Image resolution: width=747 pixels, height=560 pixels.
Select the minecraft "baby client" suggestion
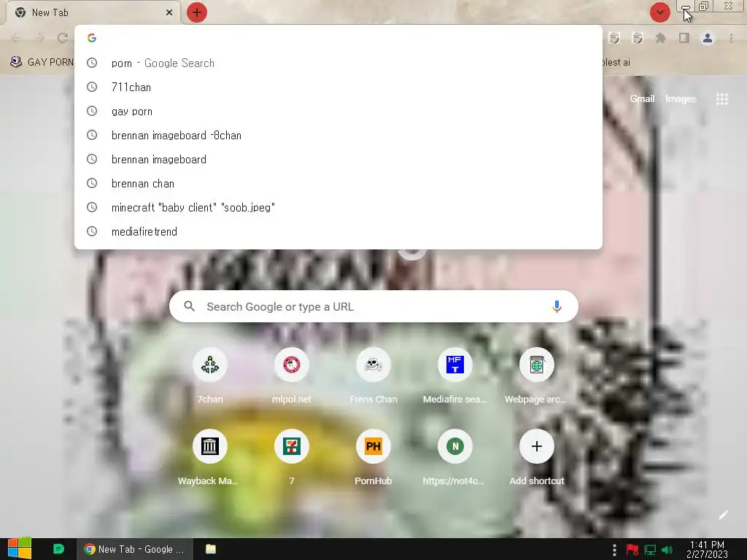(x=338, y=208)
